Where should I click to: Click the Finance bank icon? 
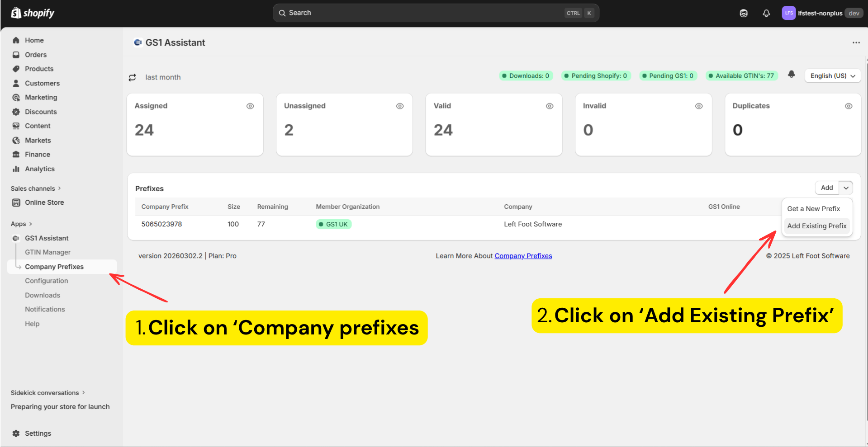[x=16, y=154]
